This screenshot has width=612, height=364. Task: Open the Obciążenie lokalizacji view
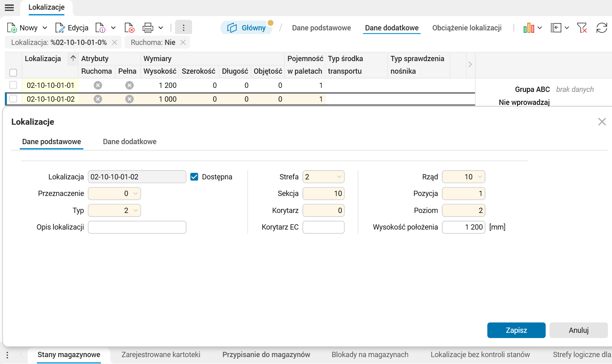tap(466, 28)
